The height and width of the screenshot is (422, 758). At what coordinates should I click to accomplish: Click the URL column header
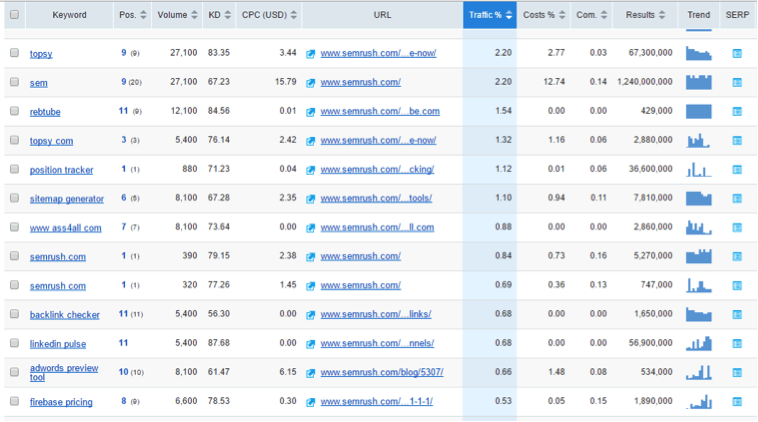[x=382, y=15]
